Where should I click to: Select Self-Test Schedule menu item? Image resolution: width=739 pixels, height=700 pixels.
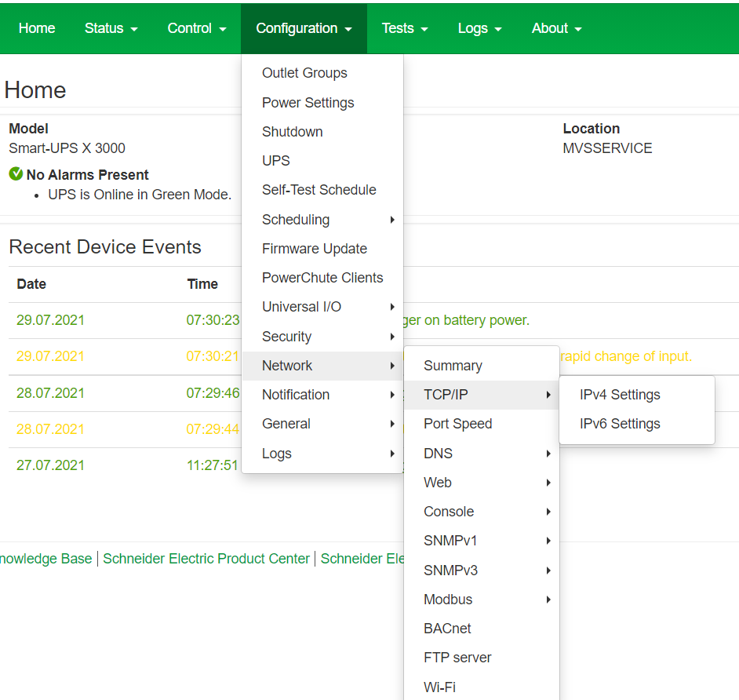point(322,190)
